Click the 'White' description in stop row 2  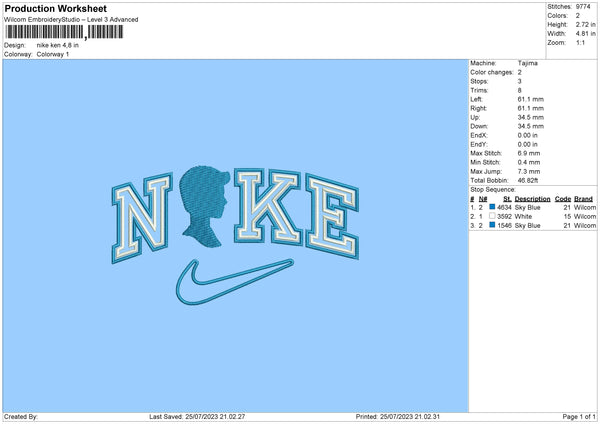523,217
